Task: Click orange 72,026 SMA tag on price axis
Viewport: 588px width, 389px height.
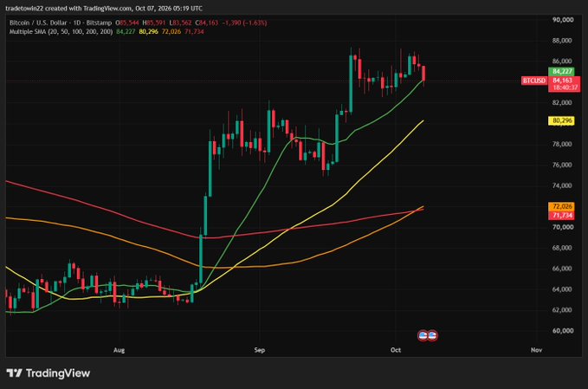Action: (x=561, y=207)
